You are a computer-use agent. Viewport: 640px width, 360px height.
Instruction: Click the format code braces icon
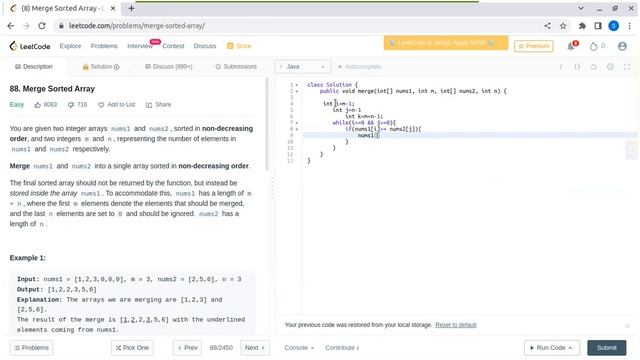577,67
